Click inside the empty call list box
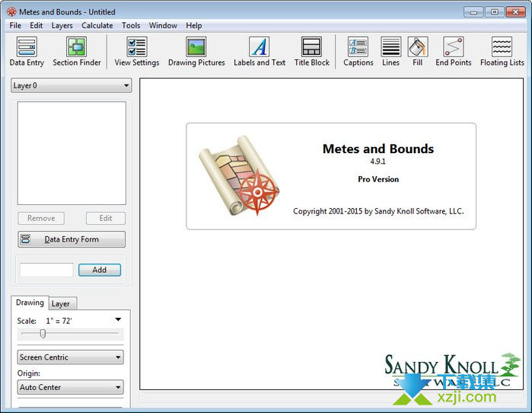 pos(72,153)
